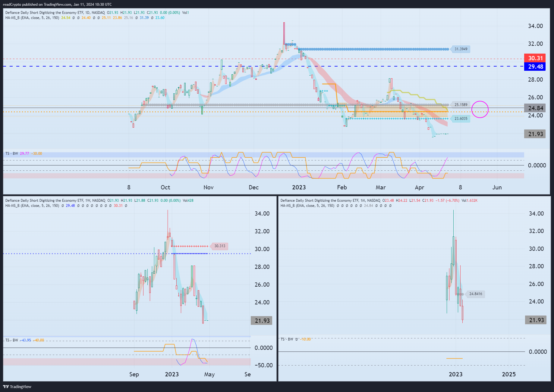Click the 21.93 price tag on weekly chart
The width and height of the screenshot is (554, 392).
pyautogui.click(x=262, y=321)
